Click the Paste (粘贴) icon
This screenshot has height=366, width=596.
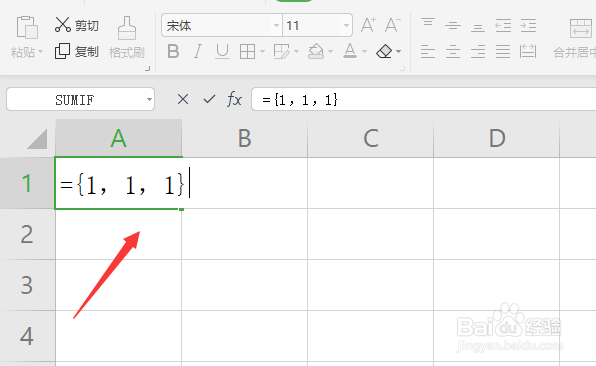point(27,27)
